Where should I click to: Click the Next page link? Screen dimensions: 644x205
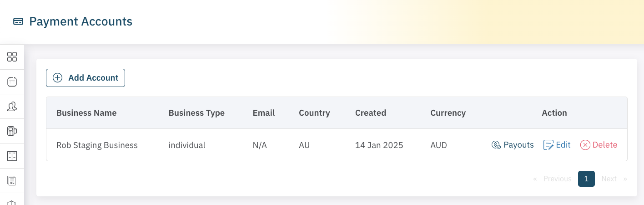609,179
